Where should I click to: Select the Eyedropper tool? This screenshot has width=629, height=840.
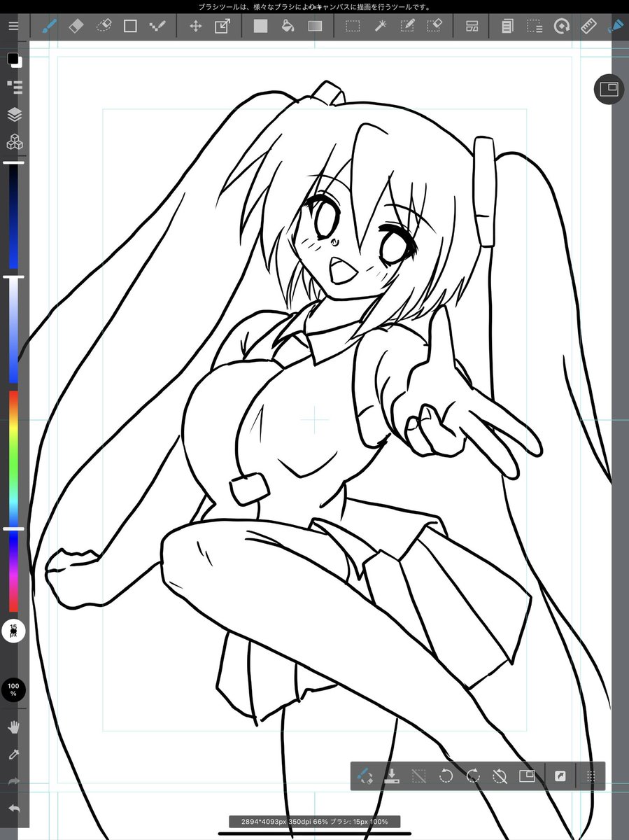[x=13, y=754]
